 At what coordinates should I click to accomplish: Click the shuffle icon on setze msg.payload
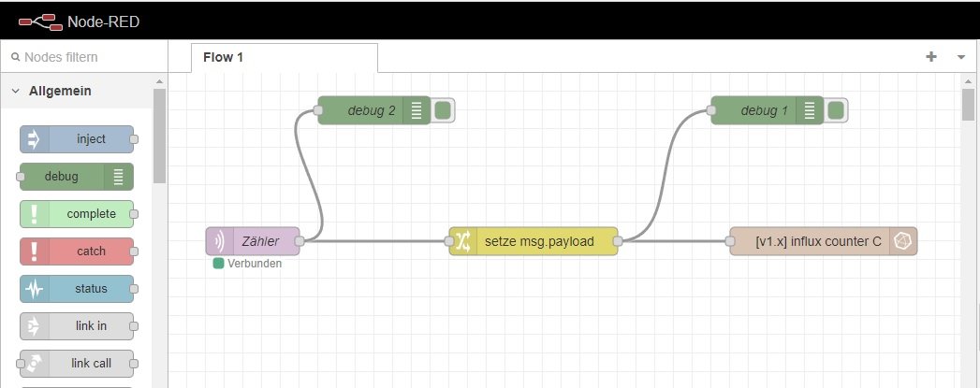pyautogui.click(x=463, y=241)
